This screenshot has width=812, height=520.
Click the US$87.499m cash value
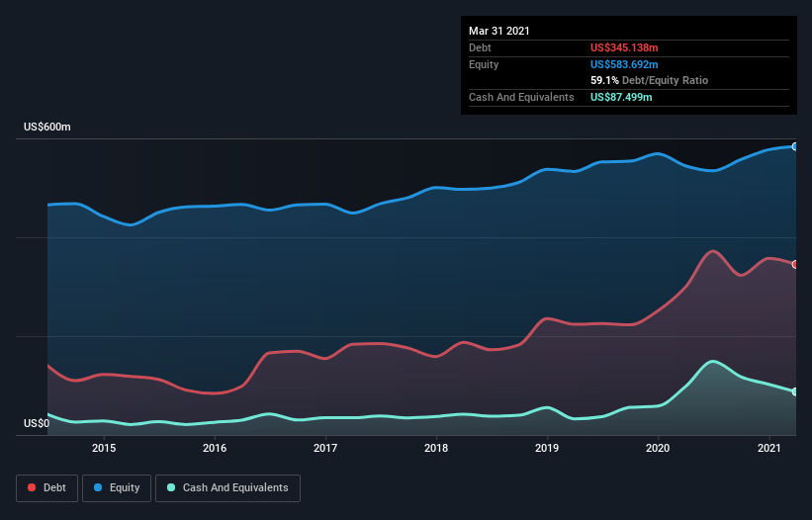621,97
